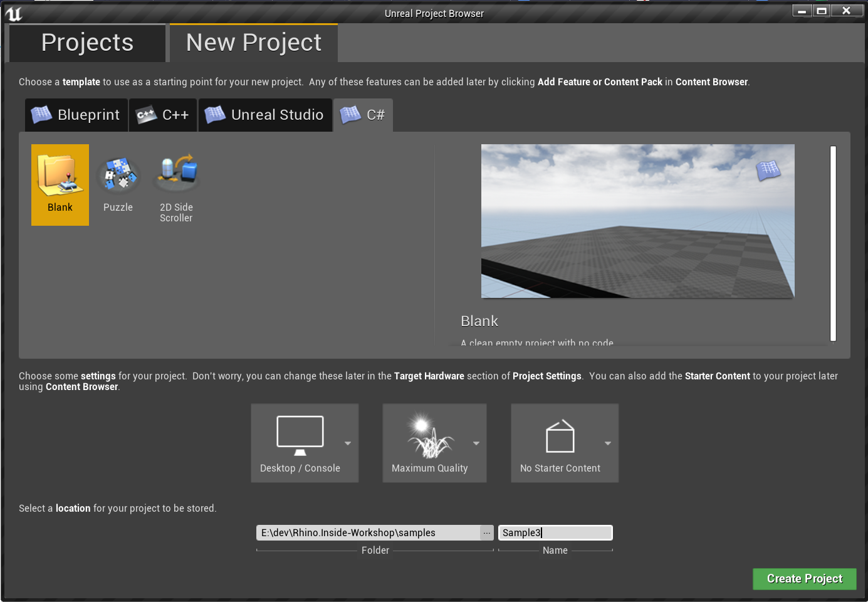Click the project Folder path field
Image resolution: width=868 pixels, height=602 pixels.
[369, 533]
